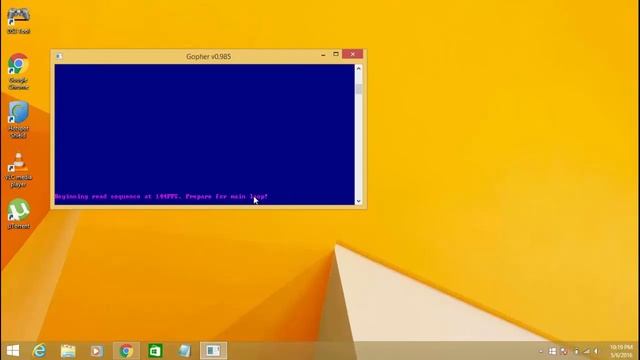
Task: Select the Hotspot Shield desktop shortcut
Action: (x=18, y=120)
